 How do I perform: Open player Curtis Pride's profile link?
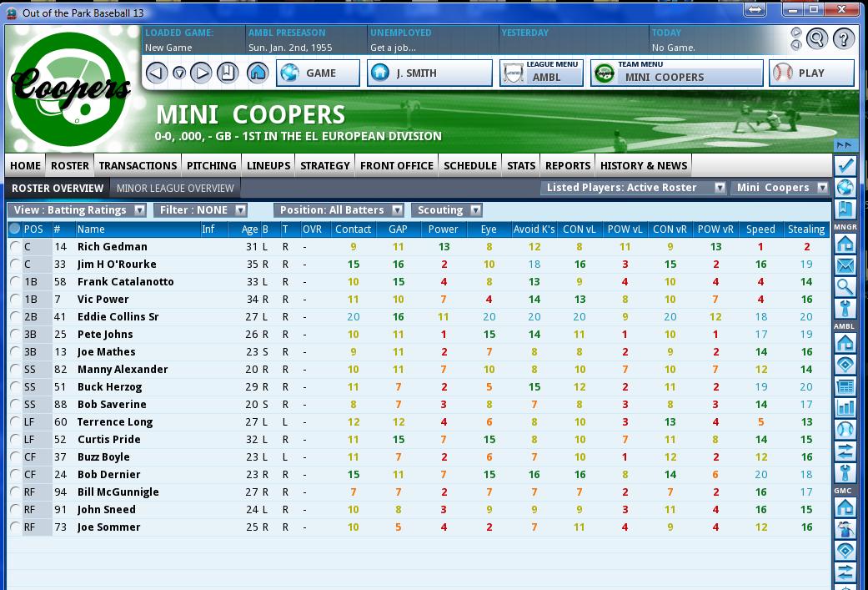(x=109, y=440)
